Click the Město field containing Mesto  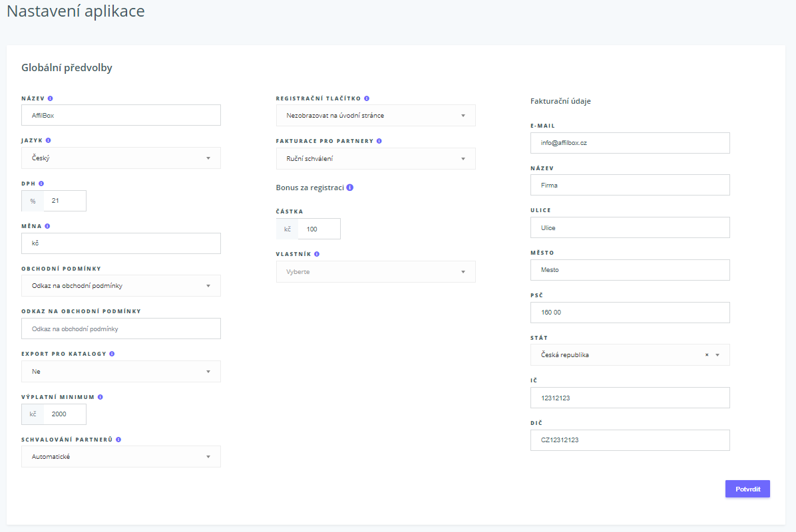click(630, 270)
